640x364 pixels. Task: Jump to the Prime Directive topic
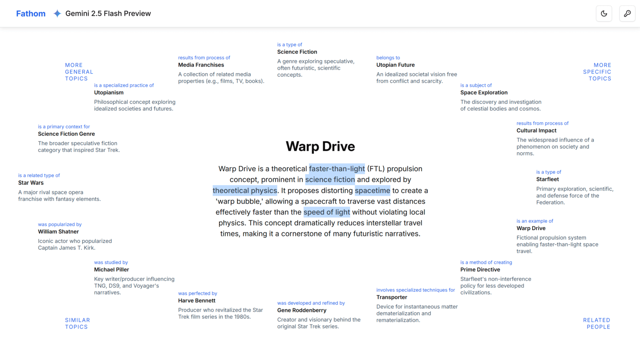point(480,270)
